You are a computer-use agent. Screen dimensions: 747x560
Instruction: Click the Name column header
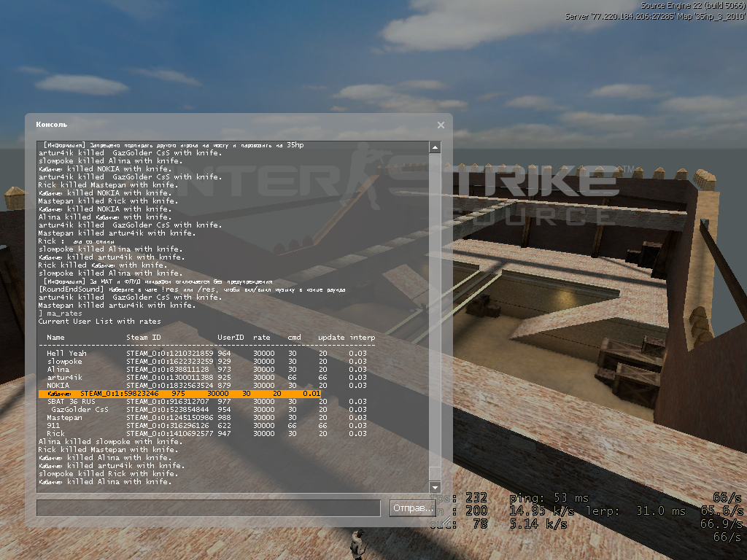coord(55,337)
